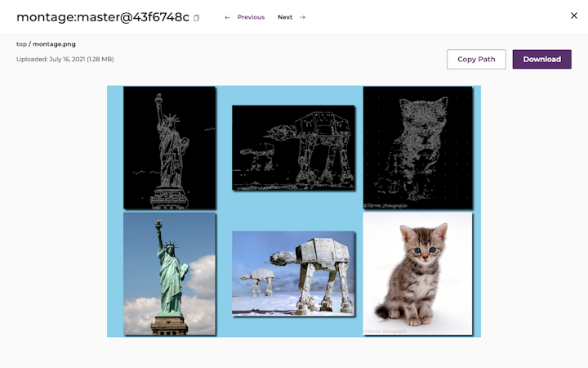
Task: Close the file preview dialog
Action: 574,16
